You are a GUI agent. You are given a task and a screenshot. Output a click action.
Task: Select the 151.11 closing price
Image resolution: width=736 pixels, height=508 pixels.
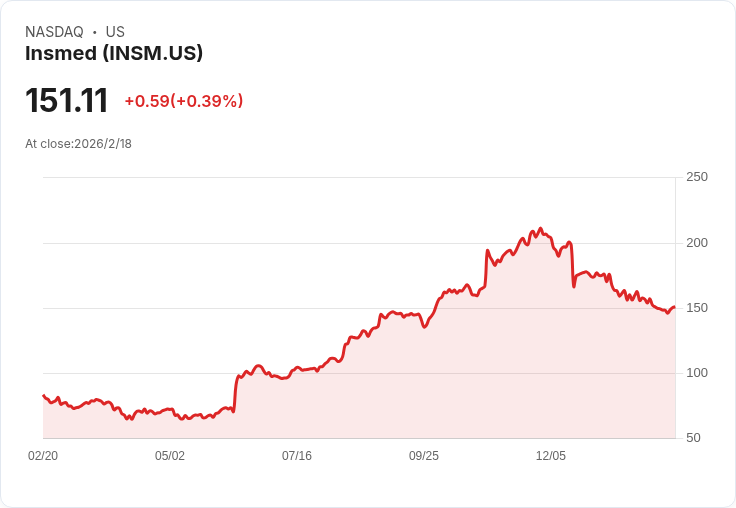coord(66,101)
